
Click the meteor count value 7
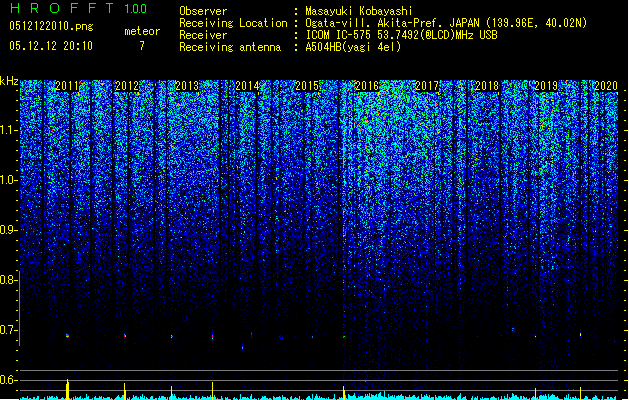coord(142,46)
